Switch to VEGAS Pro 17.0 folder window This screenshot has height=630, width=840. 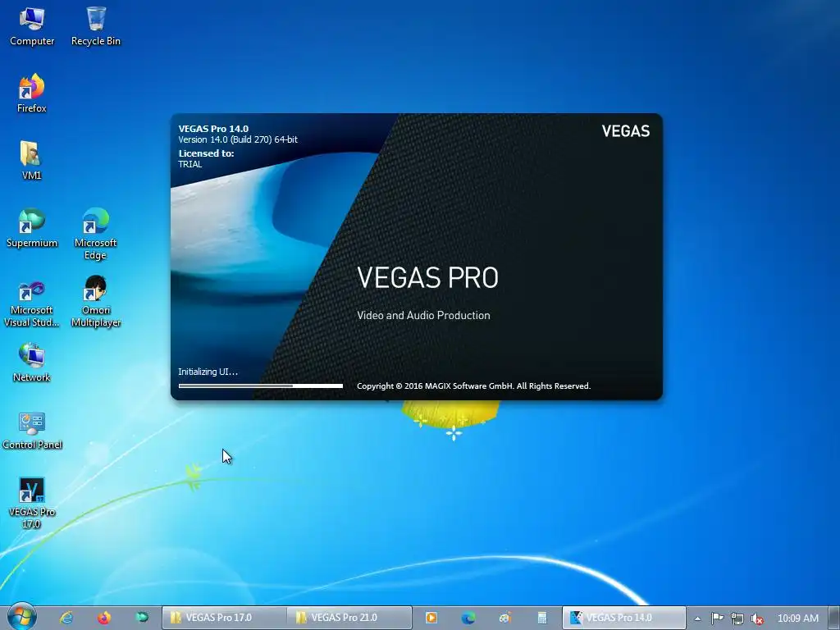coord(224,618)
